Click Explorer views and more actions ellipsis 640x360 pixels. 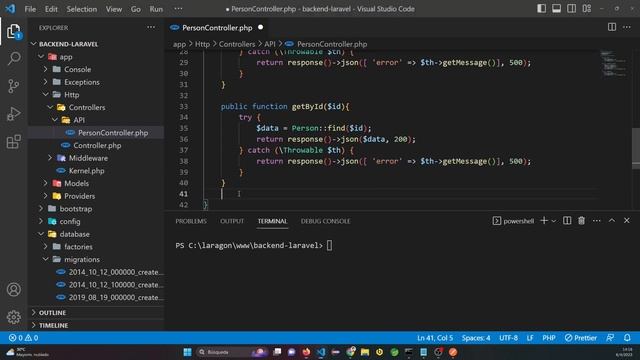coord(151,27)
